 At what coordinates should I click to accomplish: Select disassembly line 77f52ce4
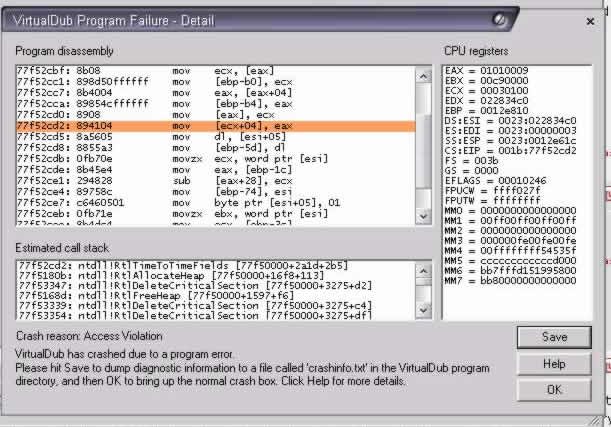pyautogui.click(x=216, y=192)
